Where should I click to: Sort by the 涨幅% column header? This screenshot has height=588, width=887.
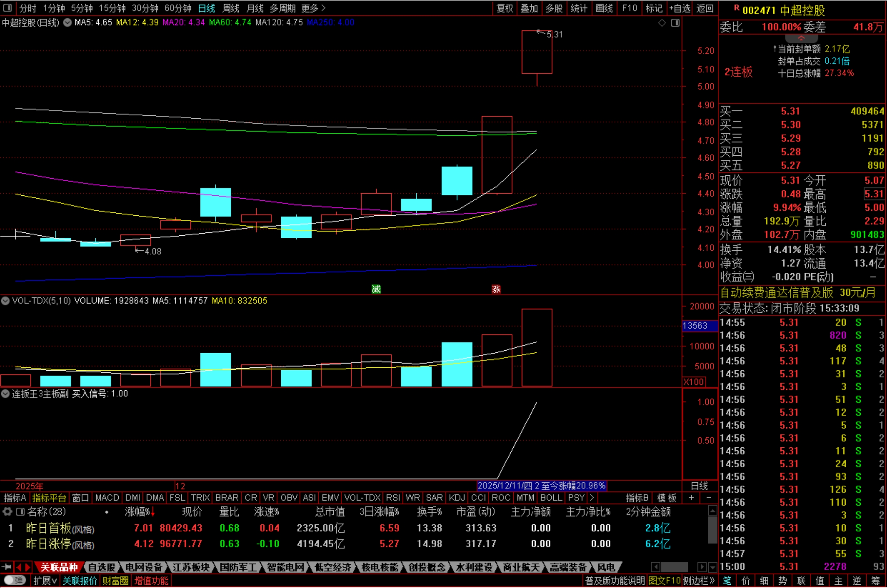click(x=138, y=512)
